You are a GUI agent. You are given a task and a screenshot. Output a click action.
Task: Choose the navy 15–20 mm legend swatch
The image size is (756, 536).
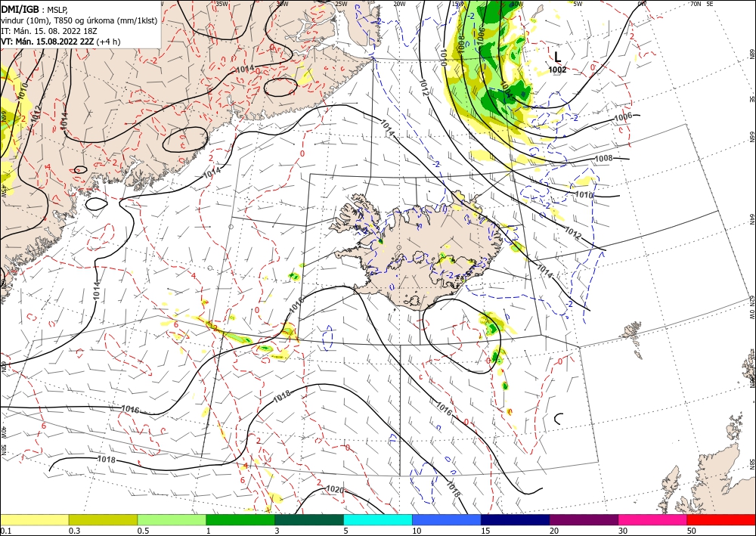516,519
